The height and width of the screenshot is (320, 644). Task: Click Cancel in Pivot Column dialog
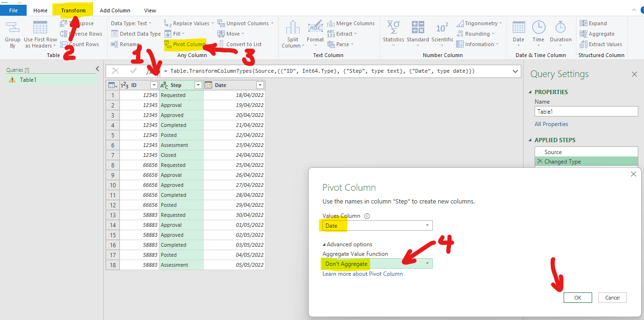613,298
